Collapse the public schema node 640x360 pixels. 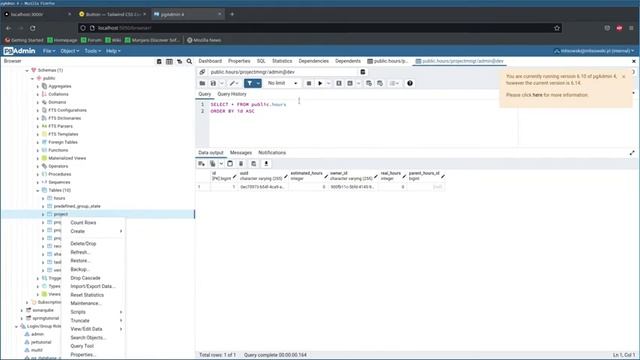[32, 78]
